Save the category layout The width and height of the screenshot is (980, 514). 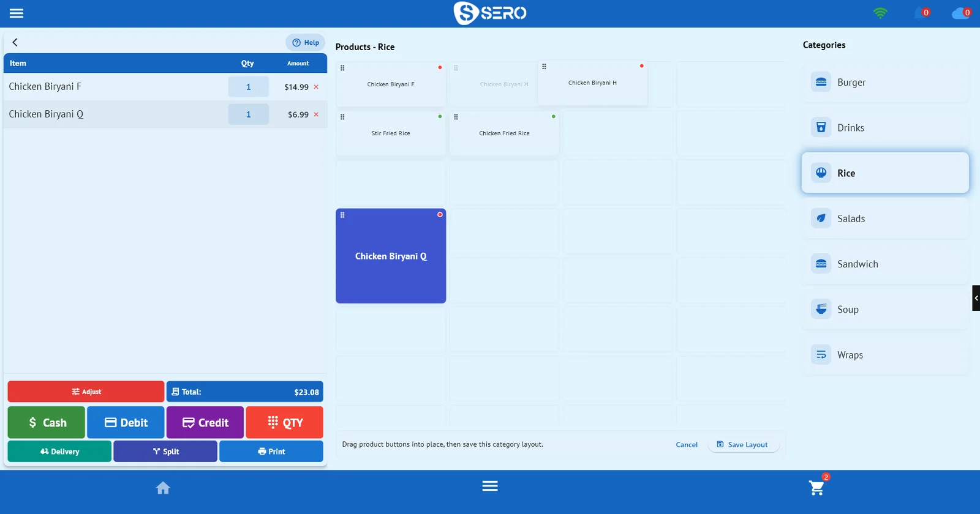click(x=743, y=444)
